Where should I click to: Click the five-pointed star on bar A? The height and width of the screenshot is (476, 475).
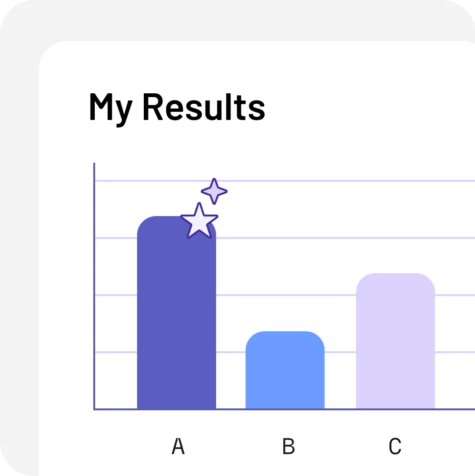[199, 221]
